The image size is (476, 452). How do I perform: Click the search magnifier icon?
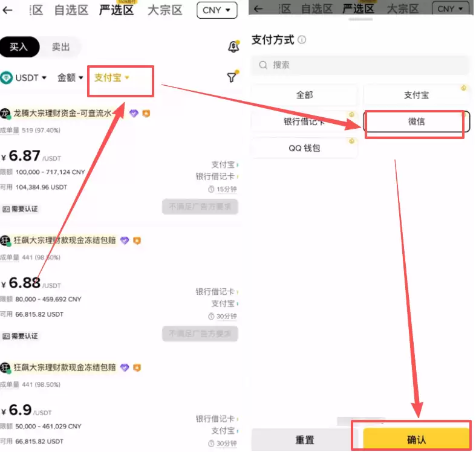[263, 65]
